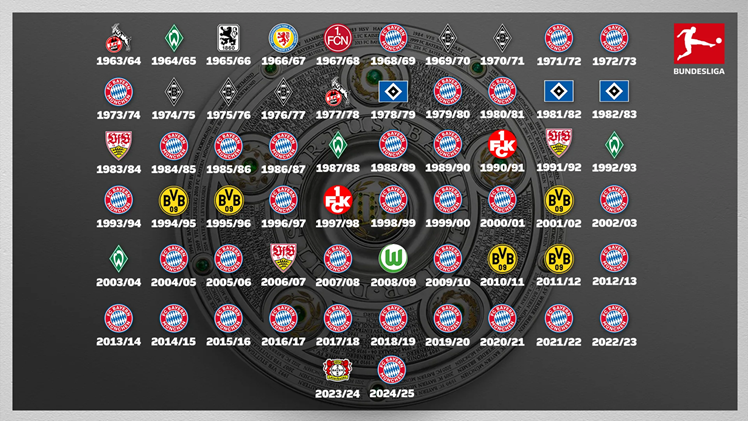Select the 2023/24 season label
The width and height of the screenshot is (748, 421).
pos(338,394)
